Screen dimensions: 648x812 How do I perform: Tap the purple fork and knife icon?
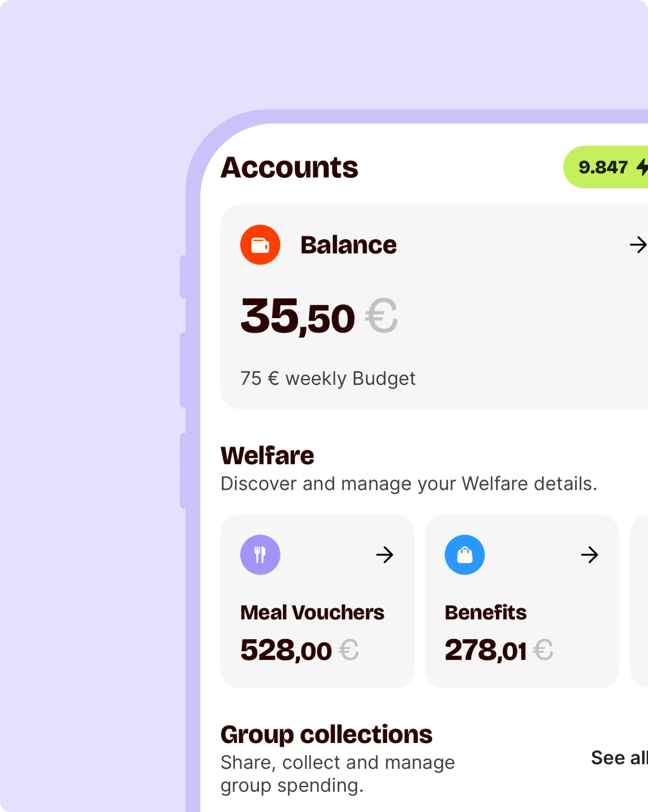click(x=260, y=555)
